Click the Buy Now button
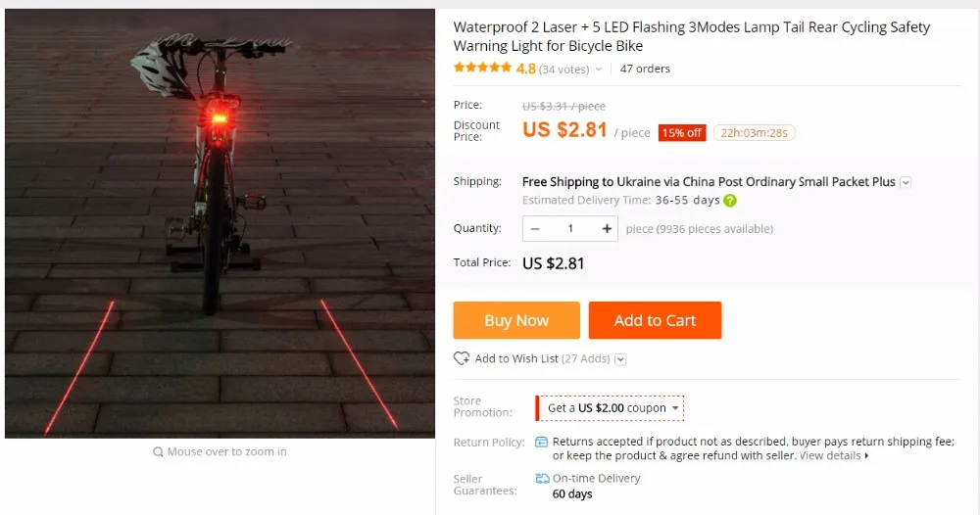980x515 pixels. tap(516, 320)
